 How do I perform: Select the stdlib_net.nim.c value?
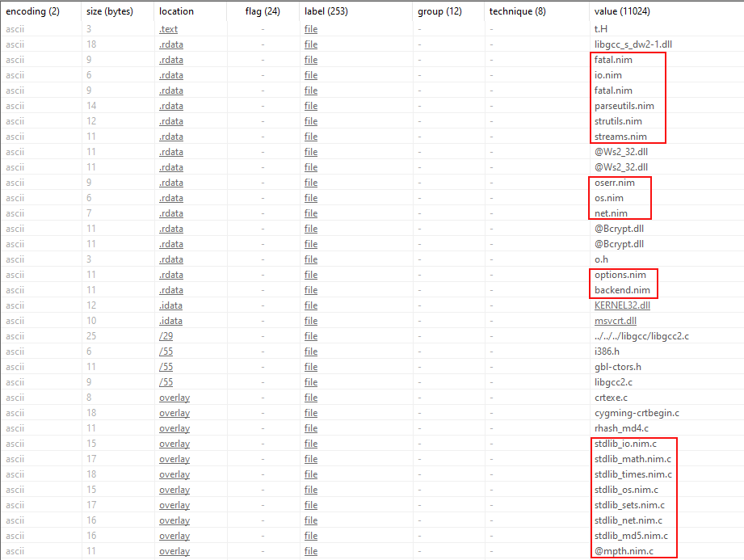[x=628, y=520]
